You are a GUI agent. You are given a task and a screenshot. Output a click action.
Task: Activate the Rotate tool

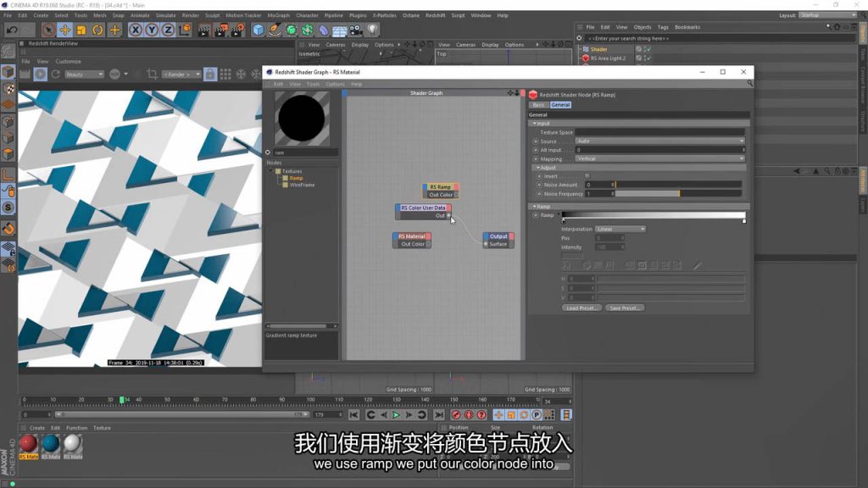(x=97, y=30)
